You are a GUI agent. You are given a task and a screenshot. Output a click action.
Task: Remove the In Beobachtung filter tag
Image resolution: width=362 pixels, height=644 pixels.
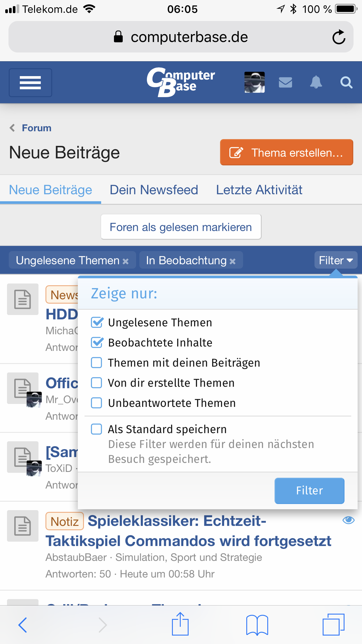[233, 261]
